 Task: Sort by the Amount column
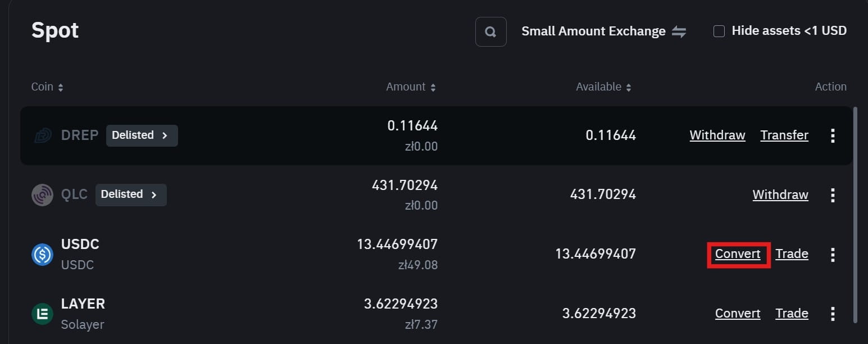411,87
